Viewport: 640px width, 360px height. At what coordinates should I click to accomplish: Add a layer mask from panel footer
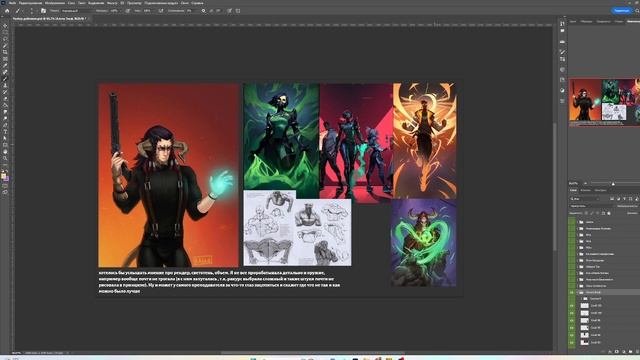[x=617, y=351]
